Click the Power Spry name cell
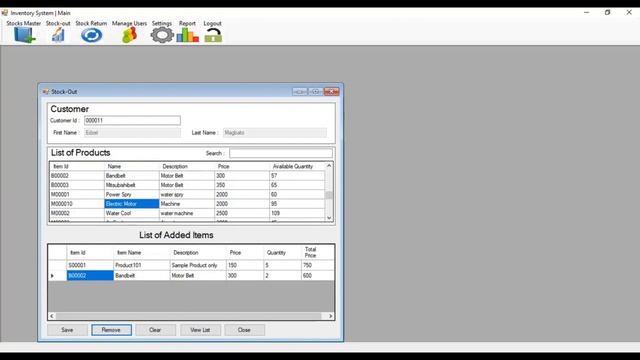The width and height of the screenshot is (640, 360). click(x=132, y=194)
